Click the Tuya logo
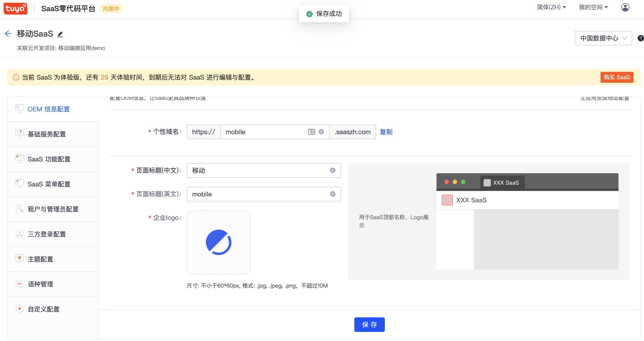The width and height of the screenshot is (644, 341). click(x=15, y=8)
